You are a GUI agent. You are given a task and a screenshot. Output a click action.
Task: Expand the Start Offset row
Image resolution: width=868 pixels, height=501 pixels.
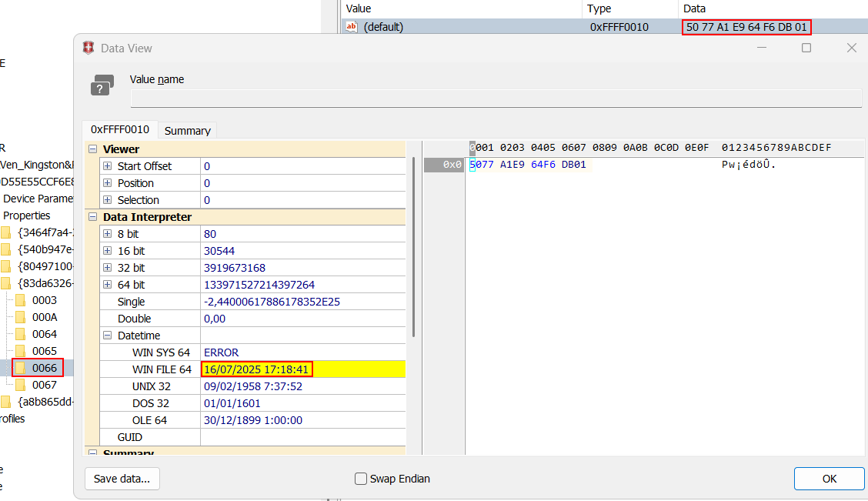click(107, 166)
